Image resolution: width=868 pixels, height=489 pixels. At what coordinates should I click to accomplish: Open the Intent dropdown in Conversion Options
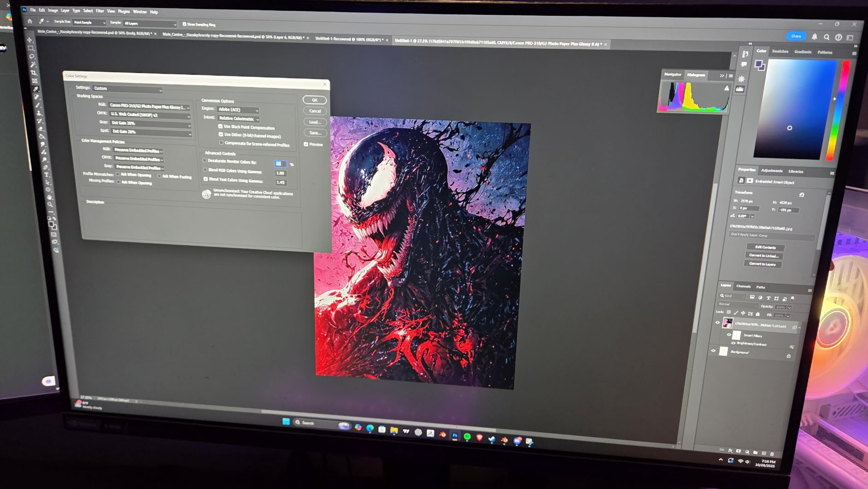[x=238, y=118]
